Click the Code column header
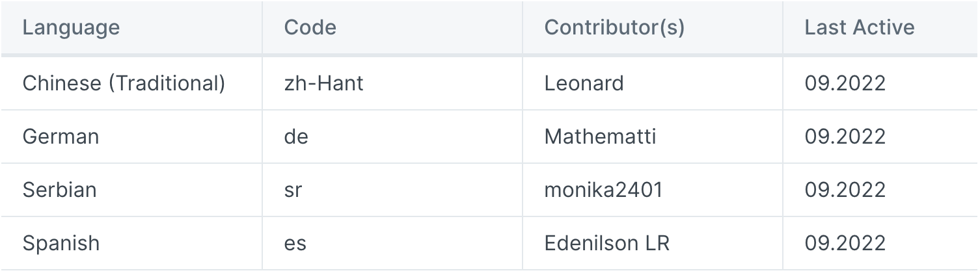This screenshot has width=980, height=273. (x=310, y=27)
